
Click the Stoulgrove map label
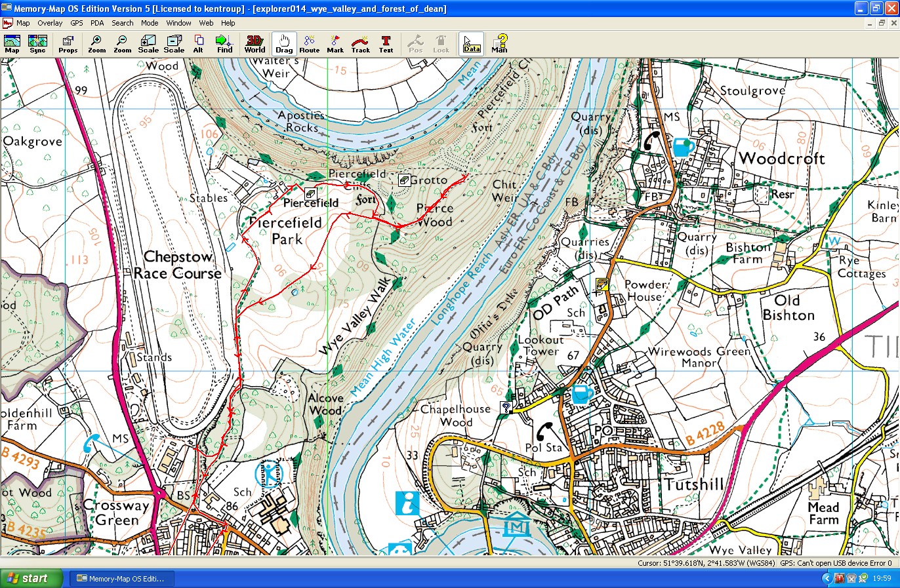click(752, 90)
